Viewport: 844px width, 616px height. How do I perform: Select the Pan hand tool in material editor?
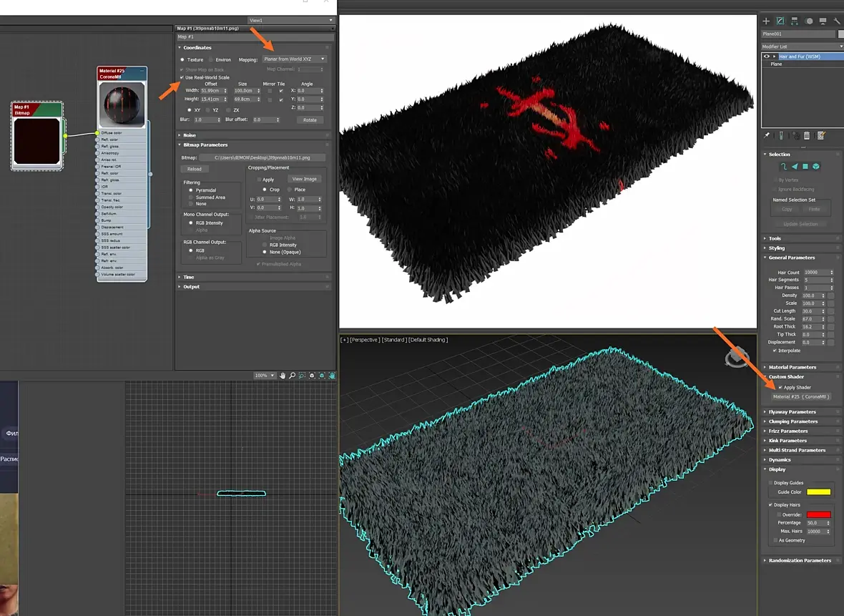click(283, 376)
